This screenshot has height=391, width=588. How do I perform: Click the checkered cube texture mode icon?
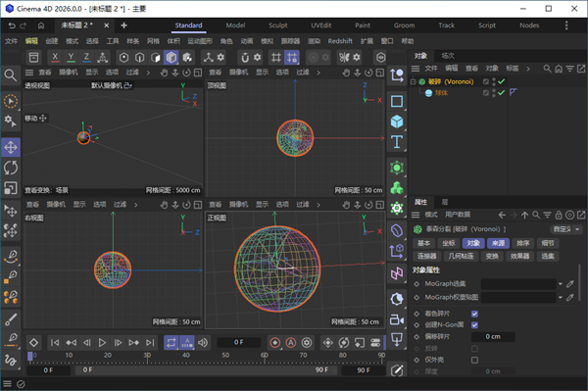pos(187,58)
